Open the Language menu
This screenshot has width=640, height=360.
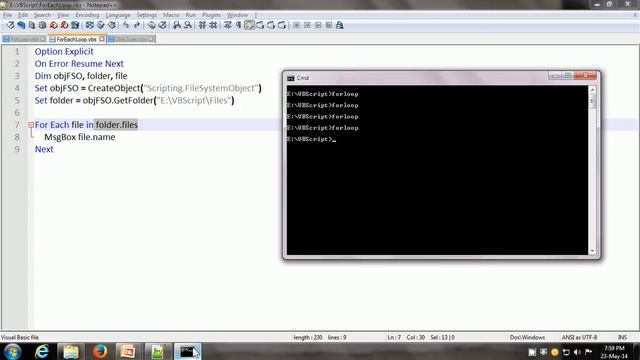click(x=118, y=15)
